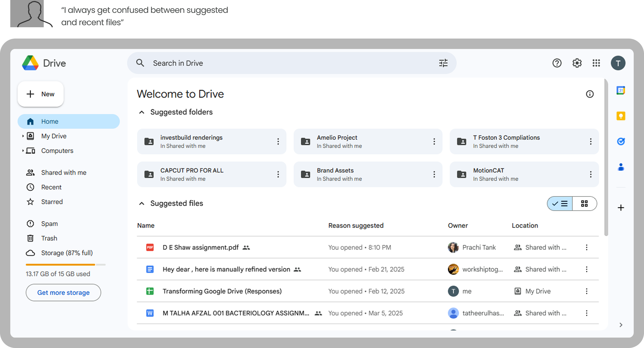Go to Home in sidebar

pos(69,121)
